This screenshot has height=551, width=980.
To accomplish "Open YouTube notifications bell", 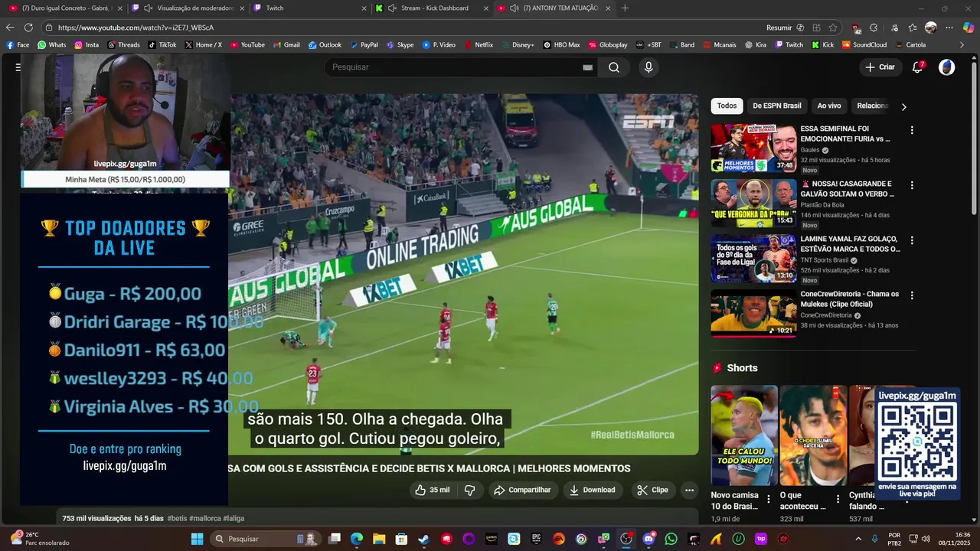I will [x=917, y=67].
